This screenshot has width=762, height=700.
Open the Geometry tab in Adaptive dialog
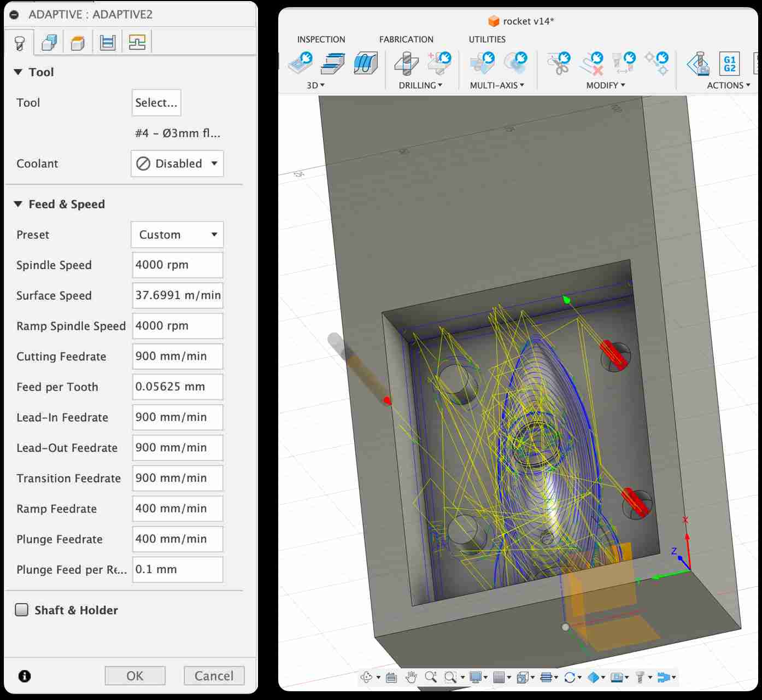pyautogui.click(x=49, y=42)
